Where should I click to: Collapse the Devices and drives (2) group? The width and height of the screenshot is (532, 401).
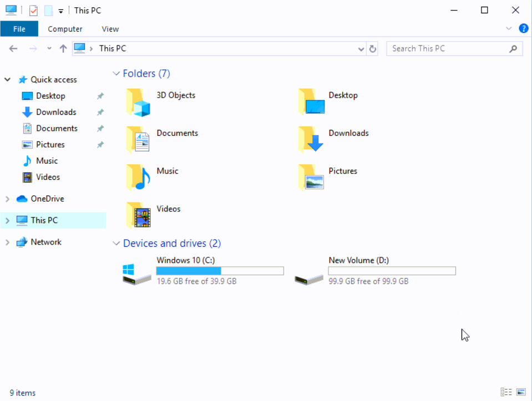click(116, 243)
